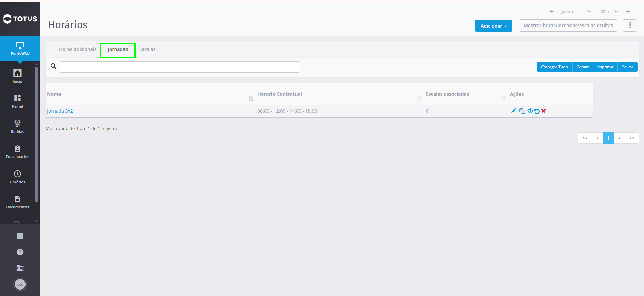Open Batidas in the sidebar
This screenshot has height=296, width=644.
coord(17,127)
